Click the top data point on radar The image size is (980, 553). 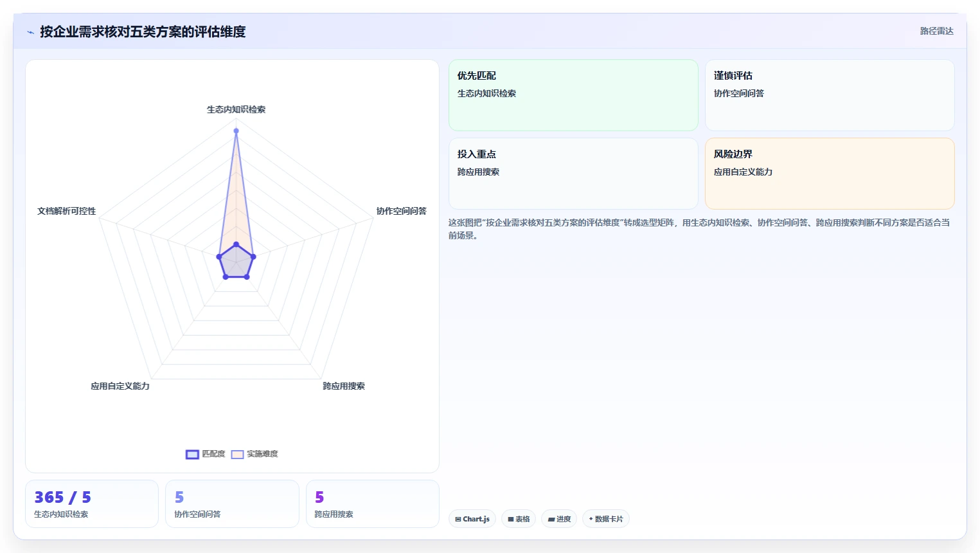click(236, 131)
